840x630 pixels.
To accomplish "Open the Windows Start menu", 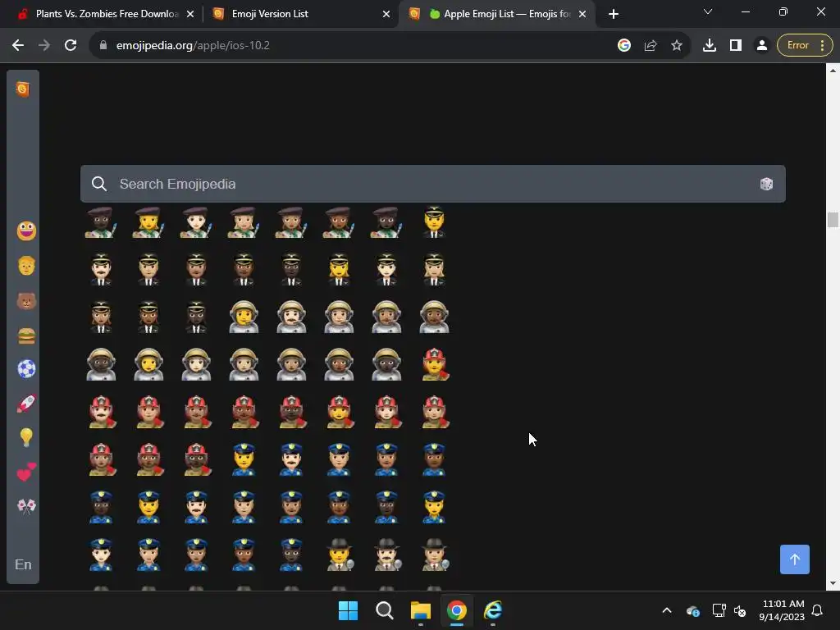I will (x=348, y=610).
